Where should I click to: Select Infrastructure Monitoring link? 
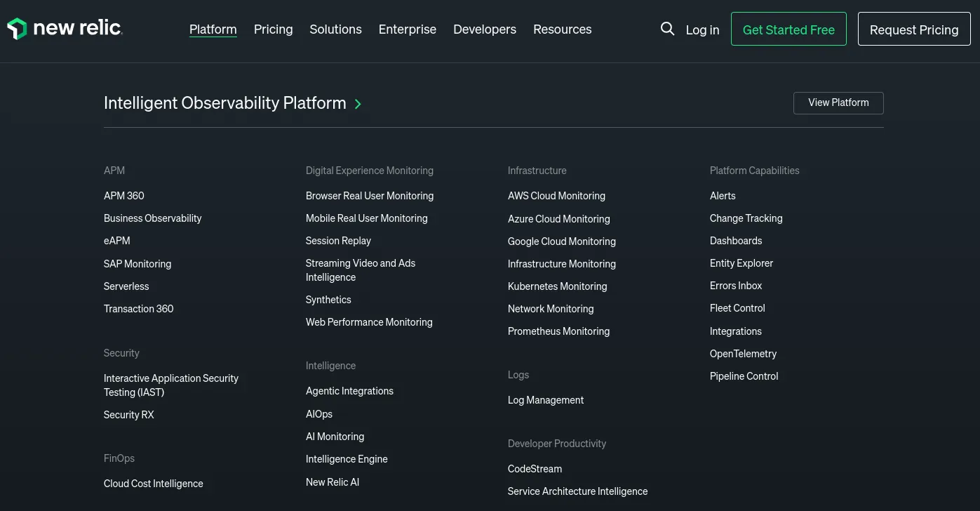pos(562,264)
